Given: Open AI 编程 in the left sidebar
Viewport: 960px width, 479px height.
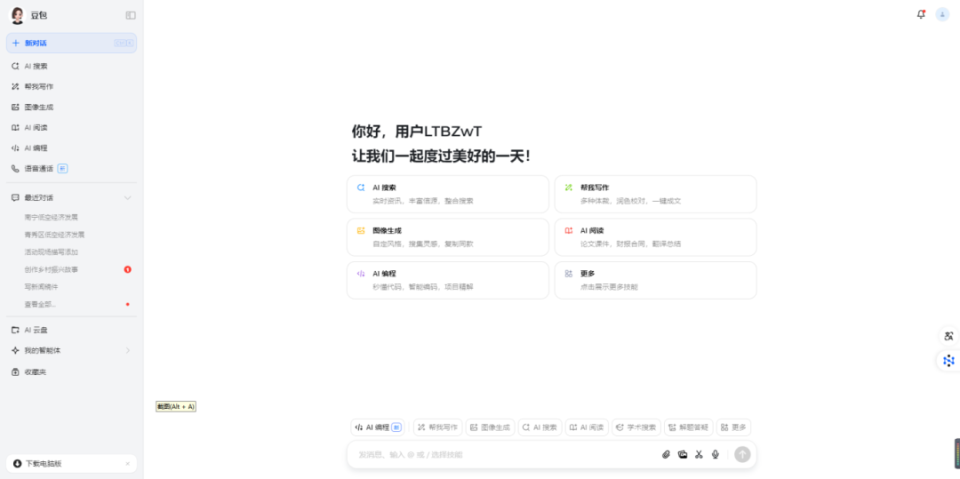Looking at the screenshot, I should (x=72, y=148).
